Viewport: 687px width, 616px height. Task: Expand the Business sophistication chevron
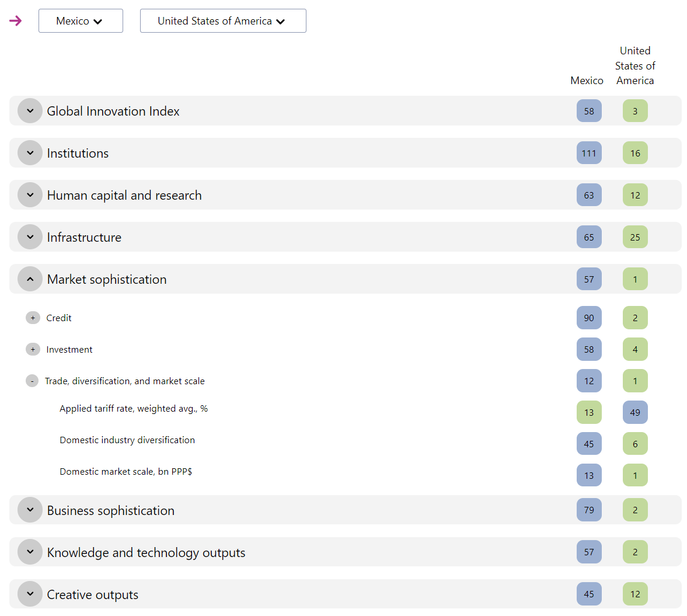[x=30, y=510]
